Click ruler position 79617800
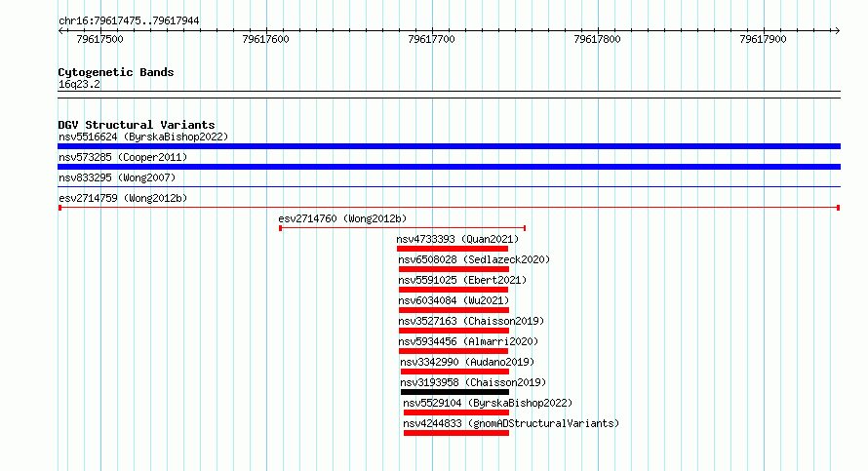The image size is (868, 471). (x=597, y=39)
